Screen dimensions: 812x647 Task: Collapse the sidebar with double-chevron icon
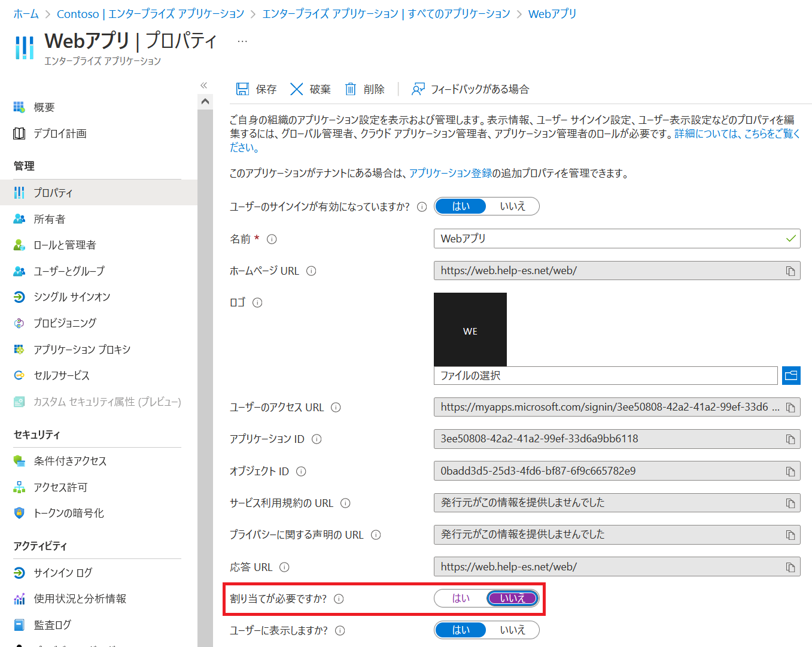(x=204, y=86)
